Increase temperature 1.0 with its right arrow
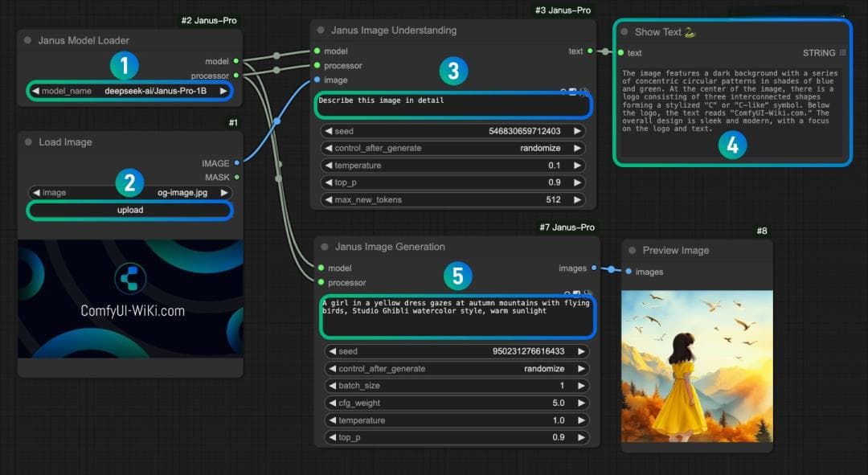868x475 pixels. pyautogui.click(x=581, y=420)
